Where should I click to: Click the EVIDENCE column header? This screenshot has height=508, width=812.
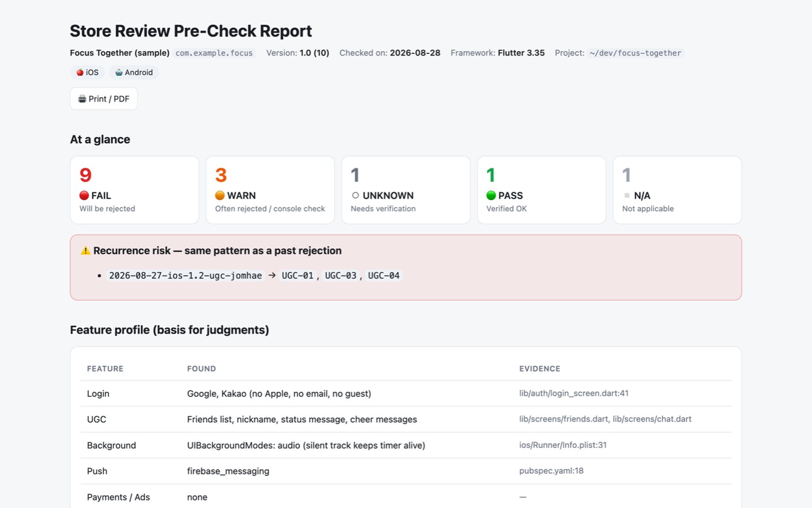(539, 369)
